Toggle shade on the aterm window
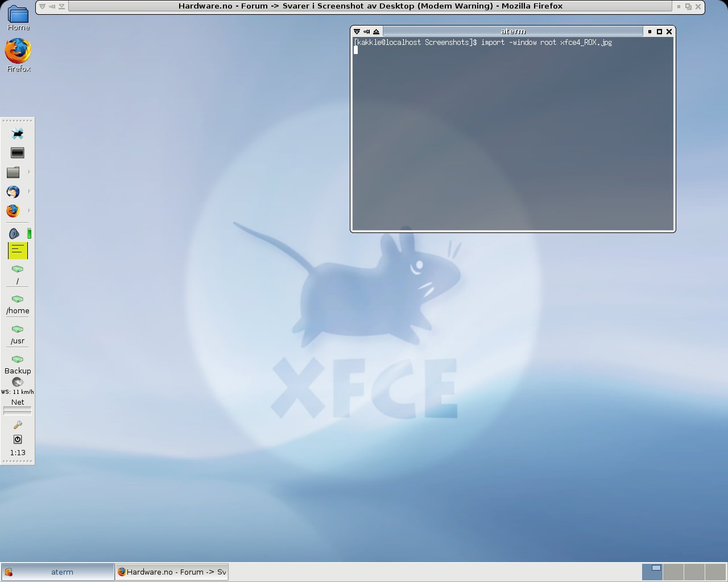Viewport: 728px width, 582px height. click(x=376, y=31)
